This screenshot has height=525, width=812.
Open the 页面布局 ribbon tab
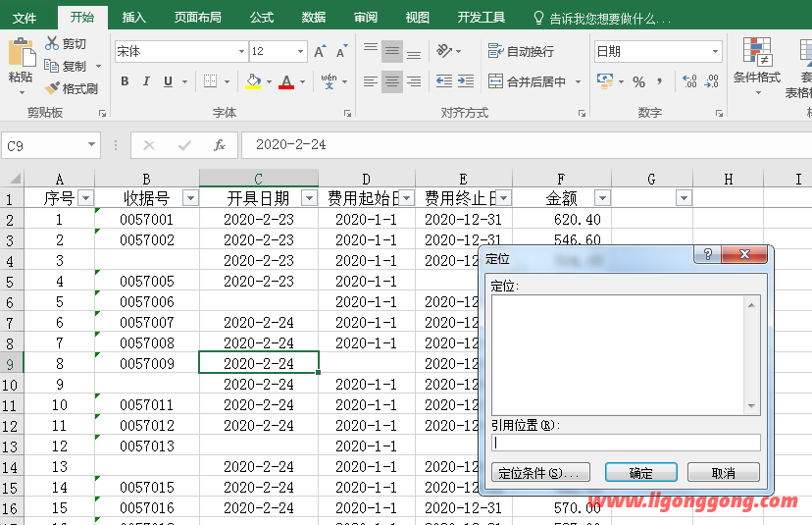pos(197,18)
